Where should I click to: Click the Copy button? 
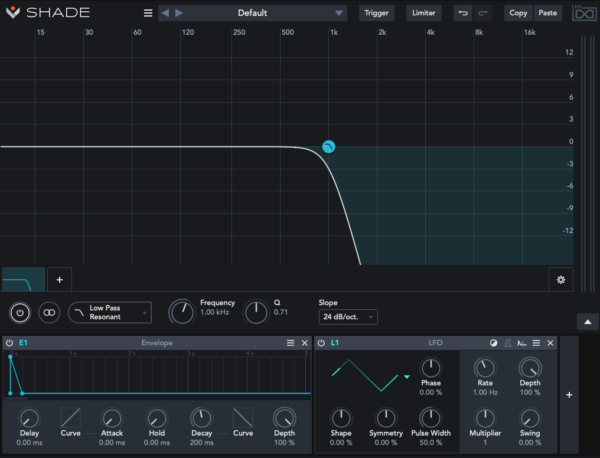coord(518,13)
